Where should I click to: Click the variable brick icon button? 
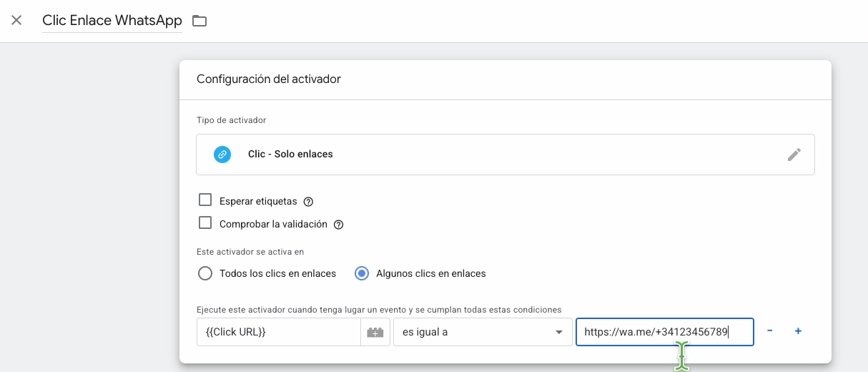tap(375, 332)
